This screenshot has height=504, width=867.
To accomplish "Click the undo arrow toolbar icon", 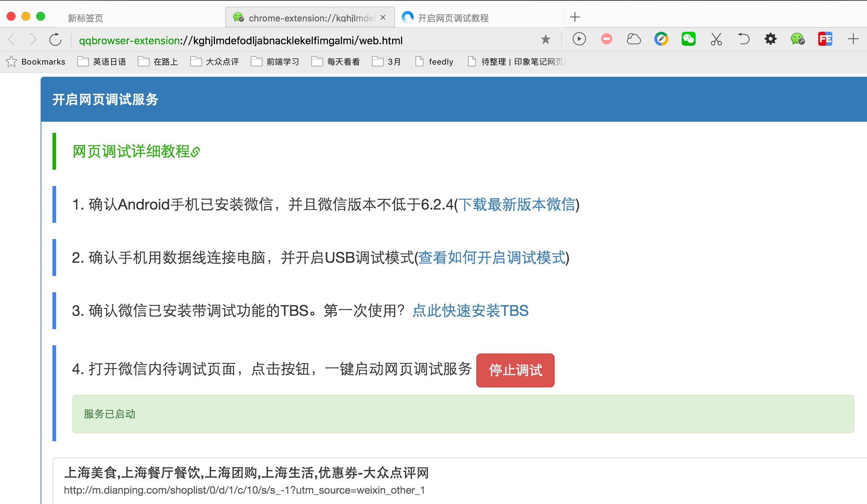I will coord(743,39).
